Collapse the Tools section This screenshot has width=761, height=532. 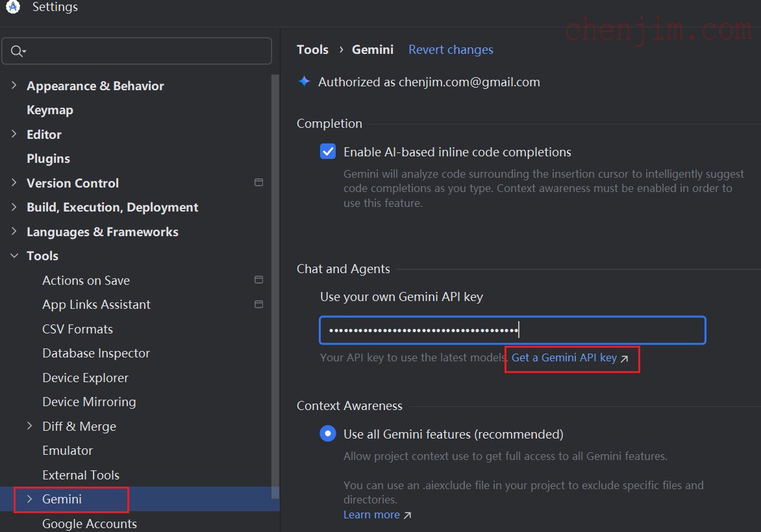point(14,256)
